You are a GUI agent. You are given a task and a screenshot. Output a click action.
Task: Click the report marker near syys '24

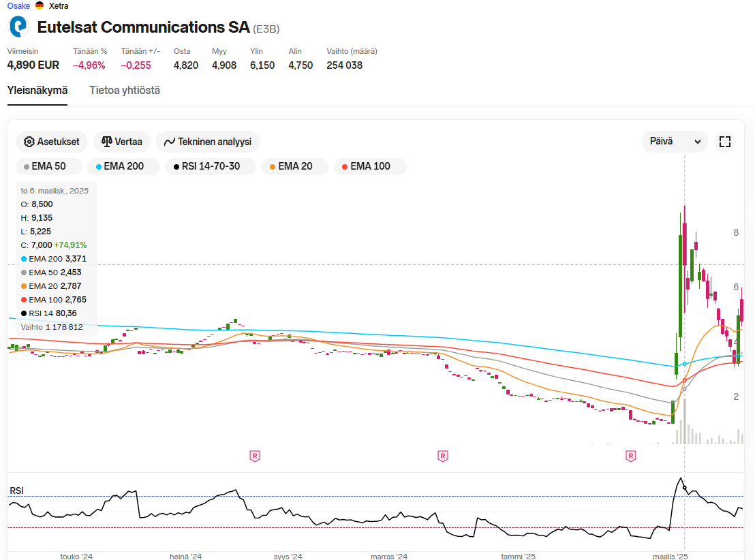[255, 456]
